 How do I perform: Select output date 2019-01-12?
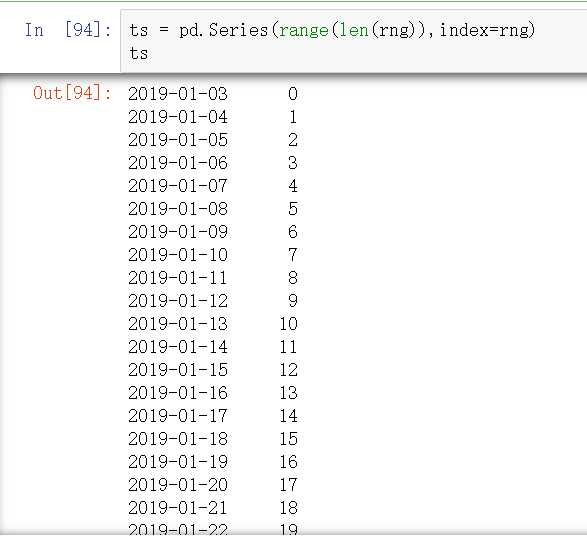coord(178,301)
